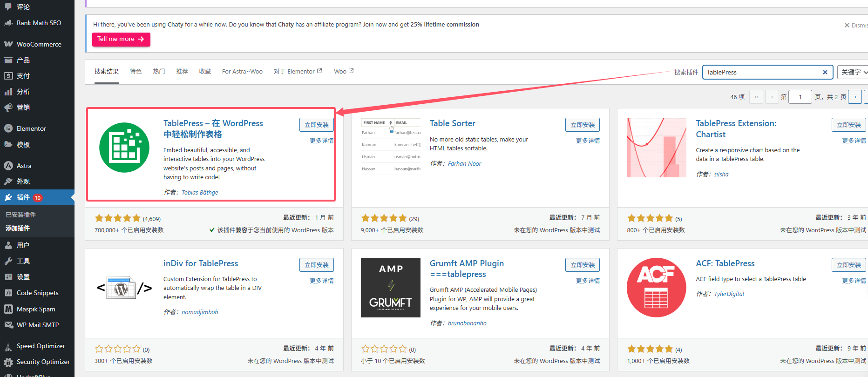Screen dimensions: 868x377
Task: Switch to the 推荐 recommended tab
Action: tap(182, 71)
